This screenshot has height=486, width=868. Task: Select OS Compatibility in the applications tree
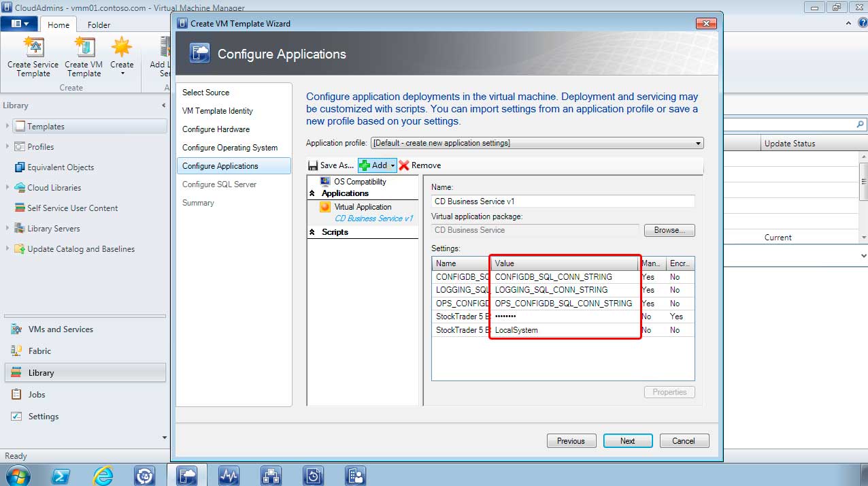point(360,182)
